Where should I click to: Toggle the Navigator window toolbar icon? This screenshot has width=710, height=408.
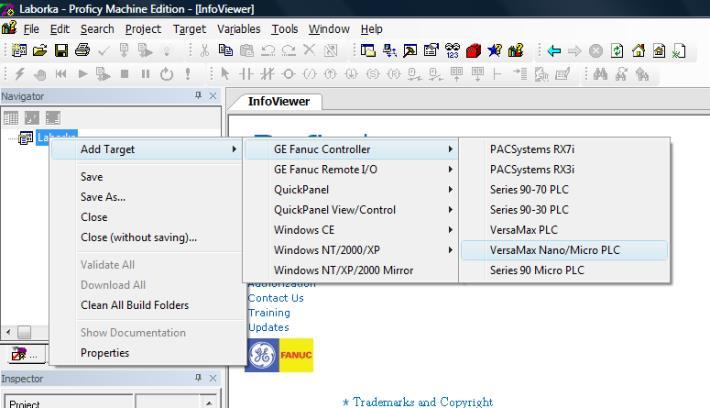click(x=368, y=50)
